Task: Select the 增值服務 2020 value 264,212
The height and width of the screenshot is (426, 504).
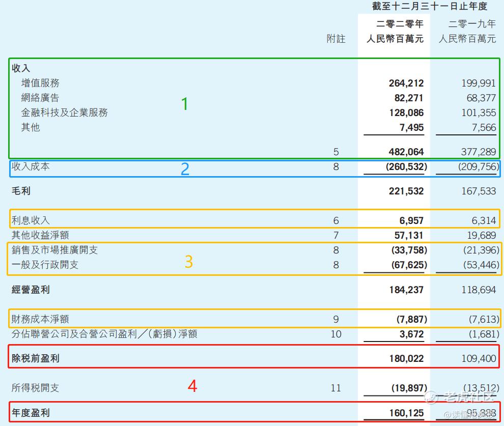Action: (406, 83)
